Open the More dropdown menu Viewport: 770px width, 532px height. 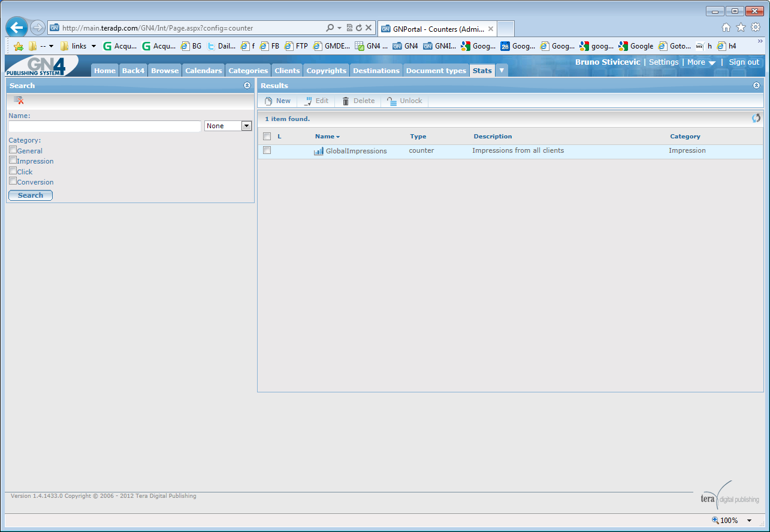click(701, 62)
